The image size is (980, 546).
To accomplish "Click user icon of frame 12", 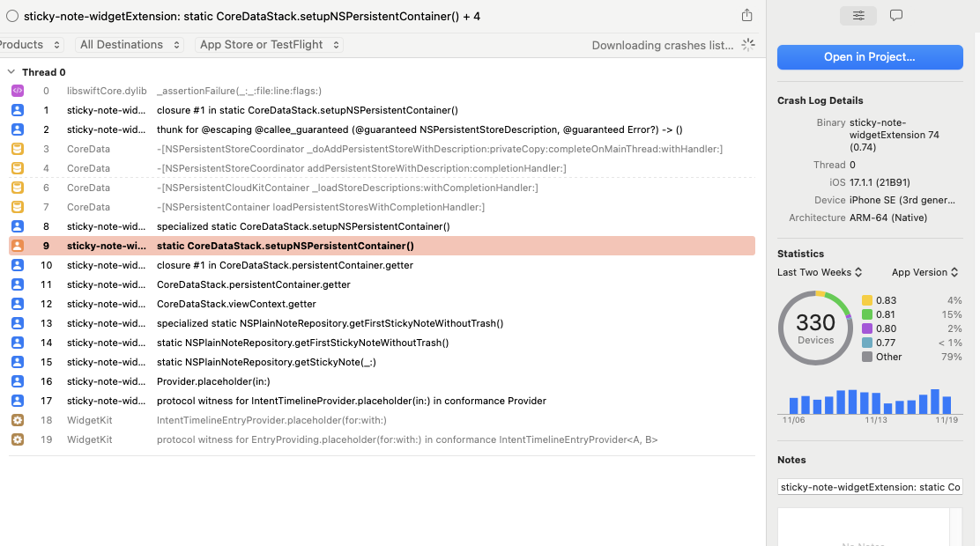I will 18,304.
